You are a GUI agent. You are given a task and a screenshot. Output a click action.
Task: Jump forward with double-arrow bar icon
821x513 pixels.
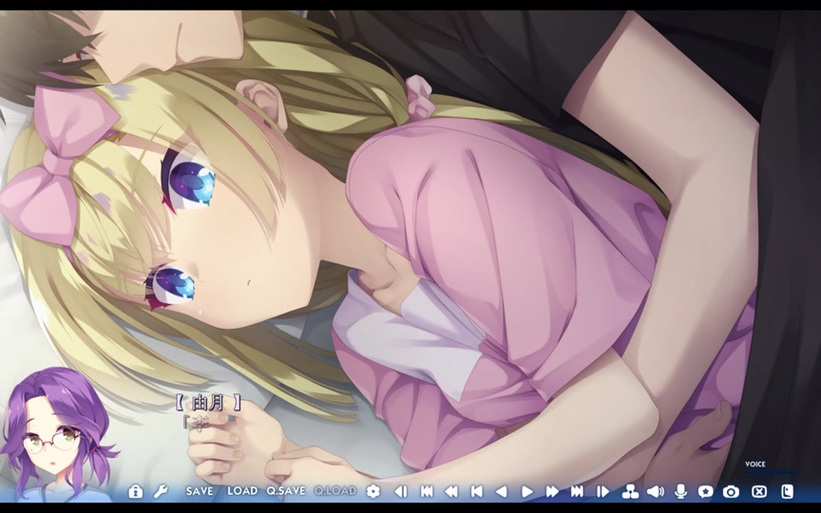[x=577, y=492]
